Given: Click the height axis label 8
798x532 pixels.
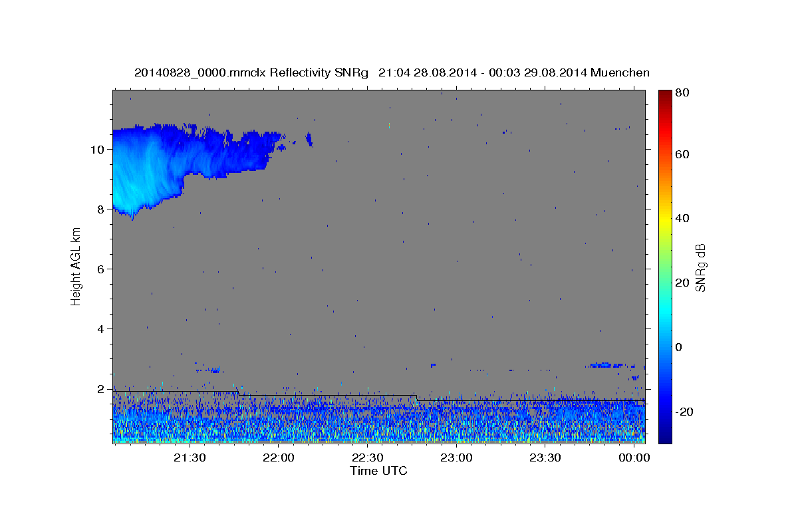Looking at the screenshot, I should [102, 209].
